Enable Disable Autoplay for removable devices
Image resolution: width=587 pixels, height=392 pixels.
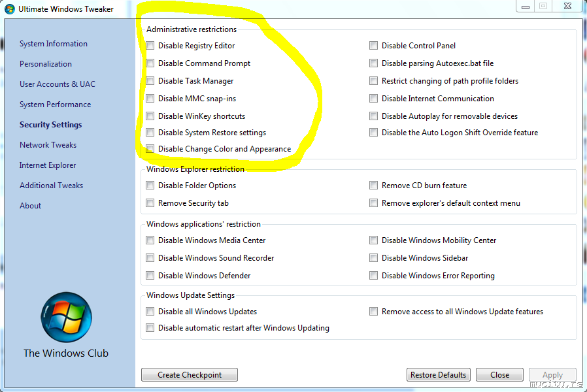(374, 116)
